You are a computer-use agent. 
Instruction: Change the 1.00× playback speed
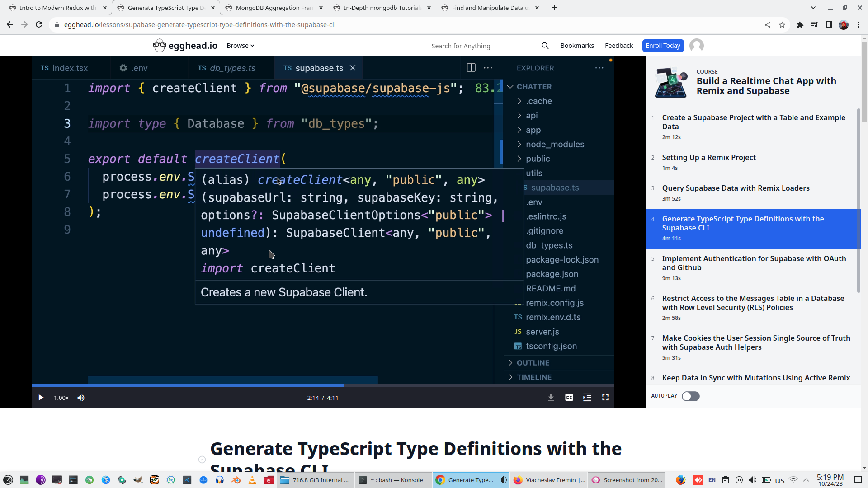point(61,398)
